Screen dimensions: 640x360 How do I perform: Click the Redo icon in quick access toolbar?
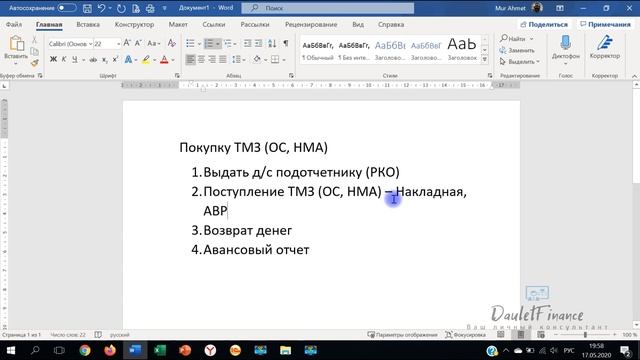121,8
